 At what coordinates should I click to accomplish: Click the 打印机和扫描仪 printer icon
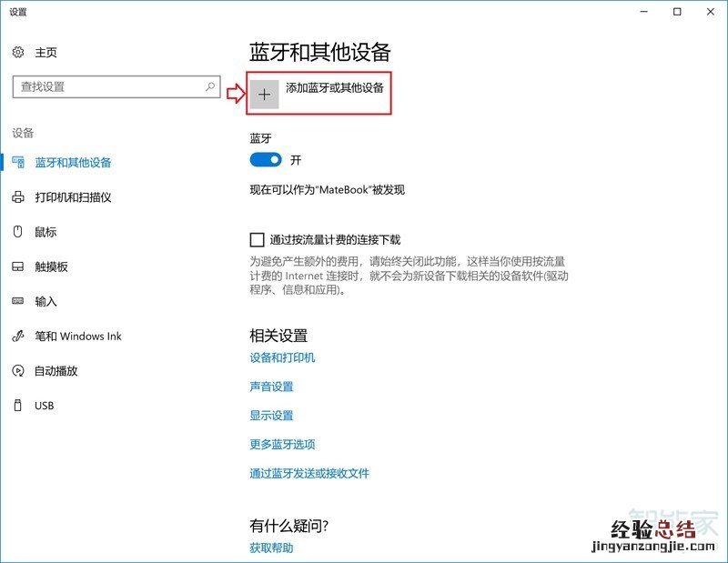(17, 197)
